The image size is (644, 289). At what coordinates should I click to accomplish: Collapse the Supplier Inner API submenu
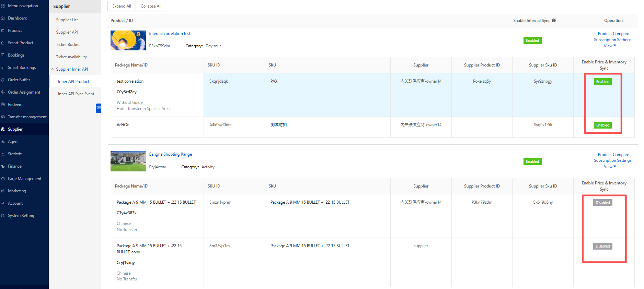tap(53, 69)
